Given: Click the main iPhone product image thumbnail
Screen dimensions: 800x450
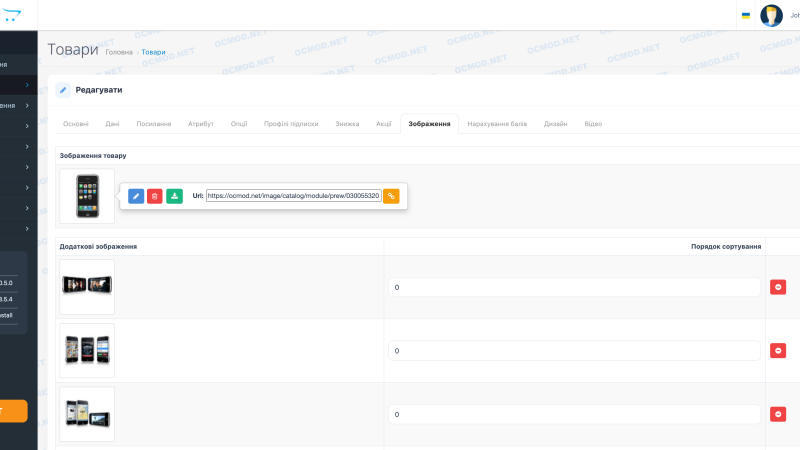Looking at the screenshot, I should click(x=87, y=196).
